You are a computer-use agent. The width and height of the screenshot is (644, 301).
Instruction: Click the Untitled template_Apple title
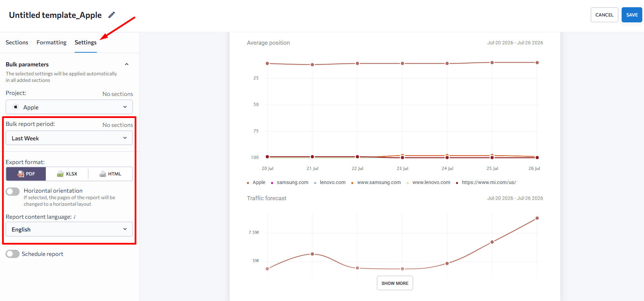pos(55,15)
